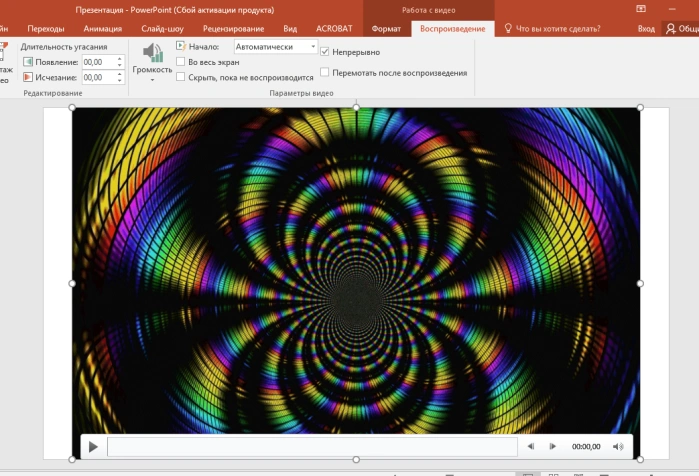699x476 pixels.
Task: Click the video progress seek bar
Action: coord(312,447)
